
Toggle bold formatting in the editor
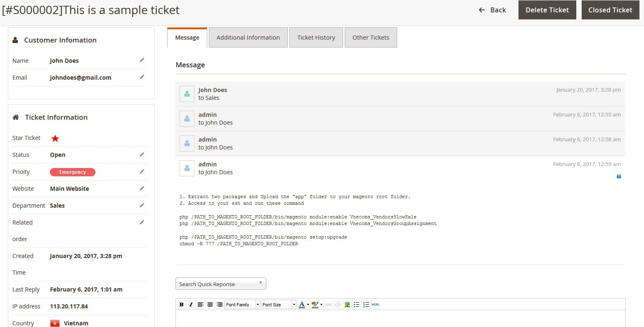[181, 304]
